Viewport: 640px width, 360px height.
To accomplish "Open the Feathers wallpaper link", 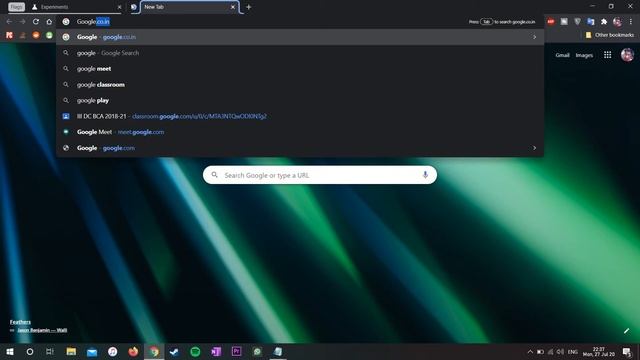I will [x=20, y=322].
